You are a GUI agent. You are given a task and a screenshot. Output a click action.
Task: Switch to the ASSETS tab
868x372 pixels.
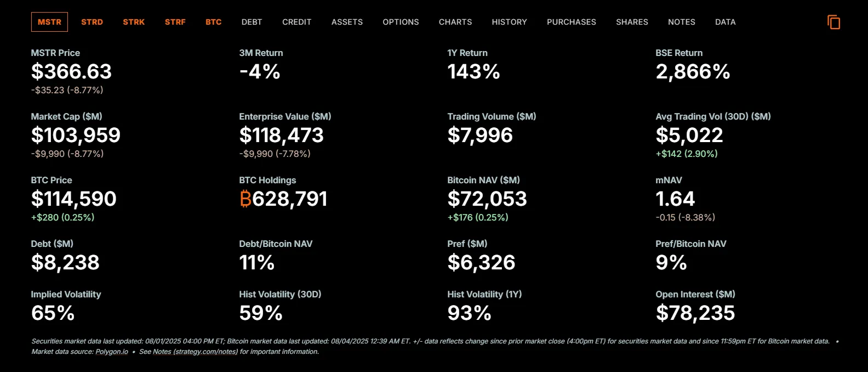pos(347,22)
